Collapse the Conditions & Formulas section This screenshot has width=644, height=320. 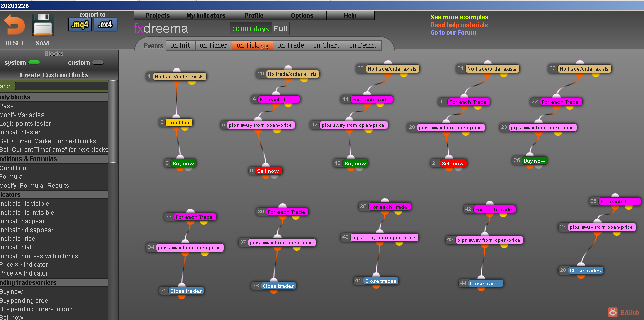click(x=54, y=159)
